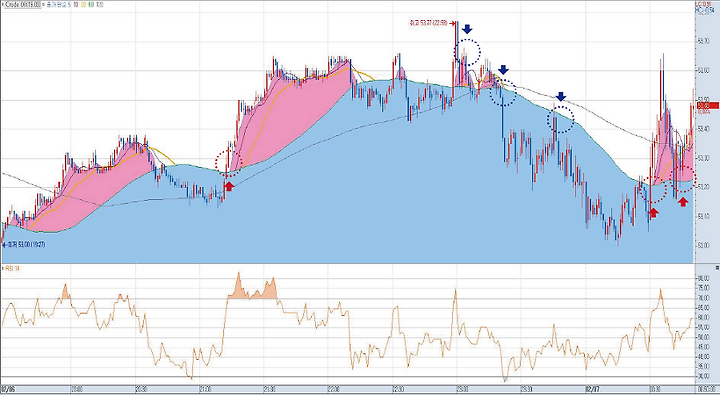Select the 120-period moving average legend
The image size is (720, 395).
(x=100, y=5)
